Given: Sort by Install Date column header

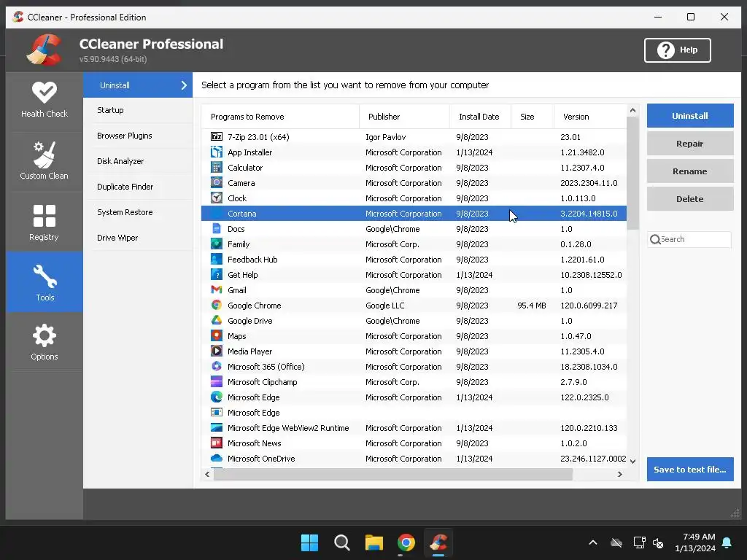Looking at the screenshot, I should pyautogui.click(x=480, y=117).
